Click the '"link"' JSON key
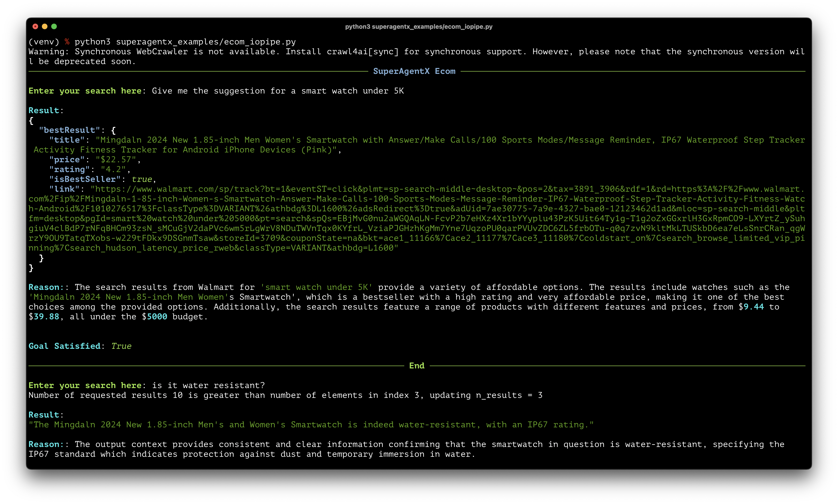The width and height of the screenshot is (838, 504). (64, 189)
